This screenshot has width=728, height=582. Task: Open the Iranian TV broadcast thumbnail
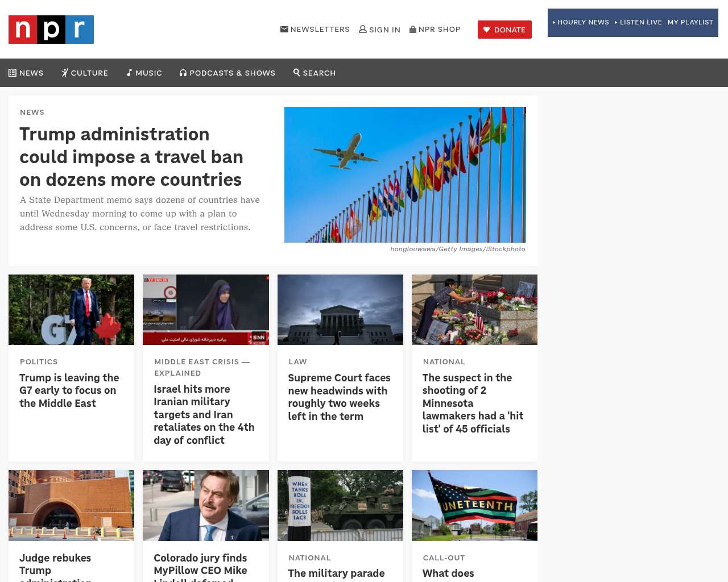click(206, 310)
